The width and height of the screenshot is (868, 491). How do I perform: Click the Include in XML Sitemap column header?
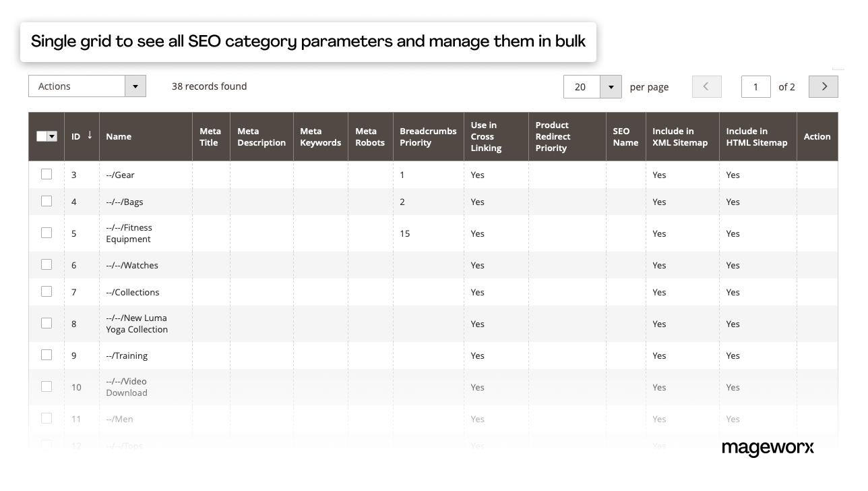tap(679, 136)
